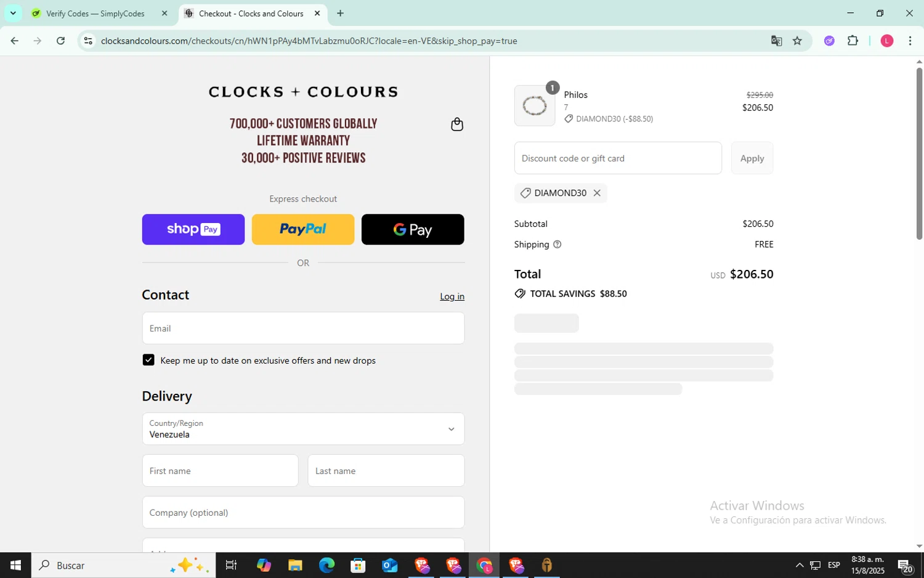The height and width of the screenshot is (578, 924).
Task: Click the struck-through $295.00 original price
Action: click(760, 95)
